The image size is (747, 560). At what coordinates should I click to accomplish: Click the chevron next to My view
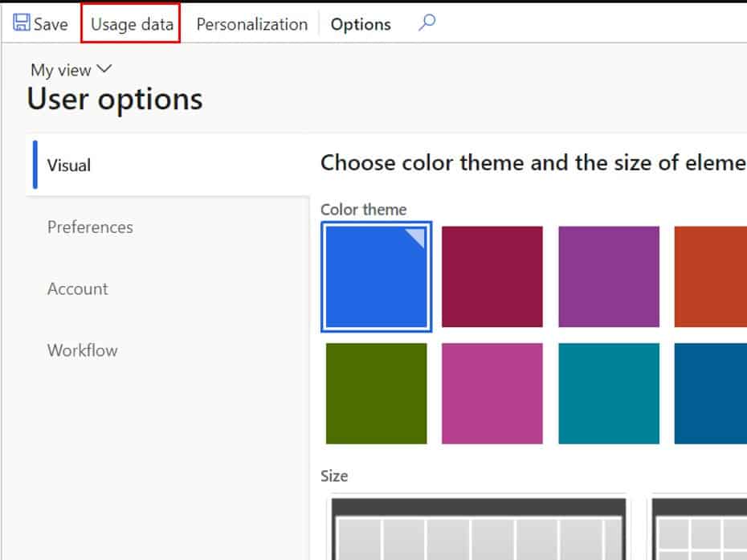tap(104, 69)
